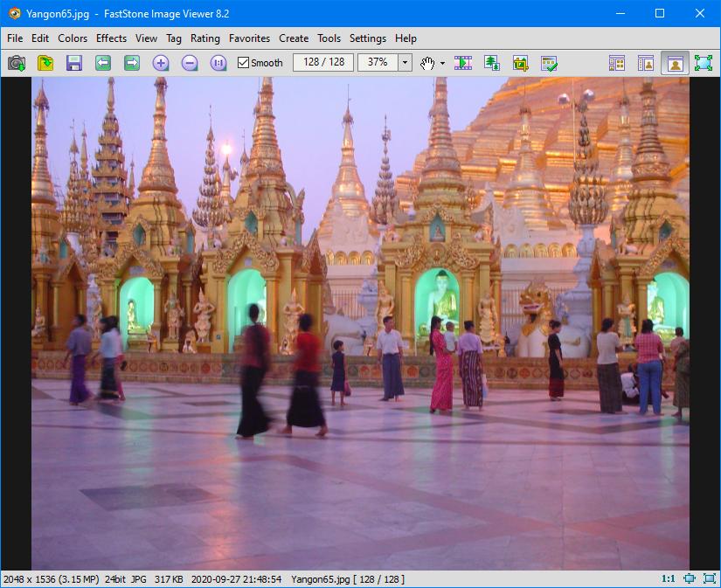Viewport: 721px width, 588px height.
Task: Expand the hand tool dropdown arrow
Action: click(442, 63)
